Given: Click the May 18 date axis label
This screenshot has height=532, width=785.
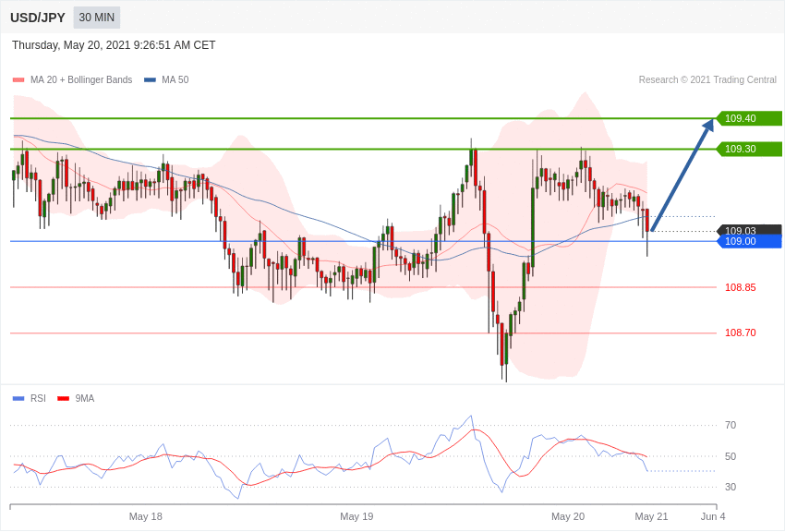Looking at the screenshot, I should coord(146,516).
